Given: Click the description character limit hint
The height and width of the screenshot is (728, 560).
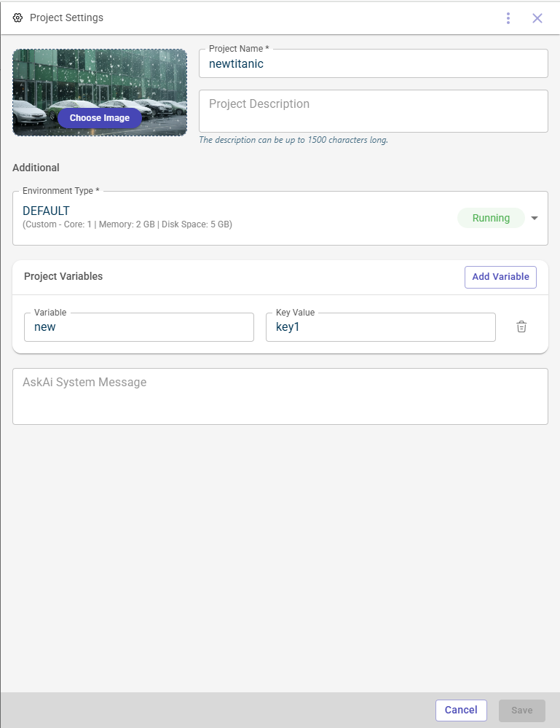Looking at the screenshot, I should coord(293,140).
